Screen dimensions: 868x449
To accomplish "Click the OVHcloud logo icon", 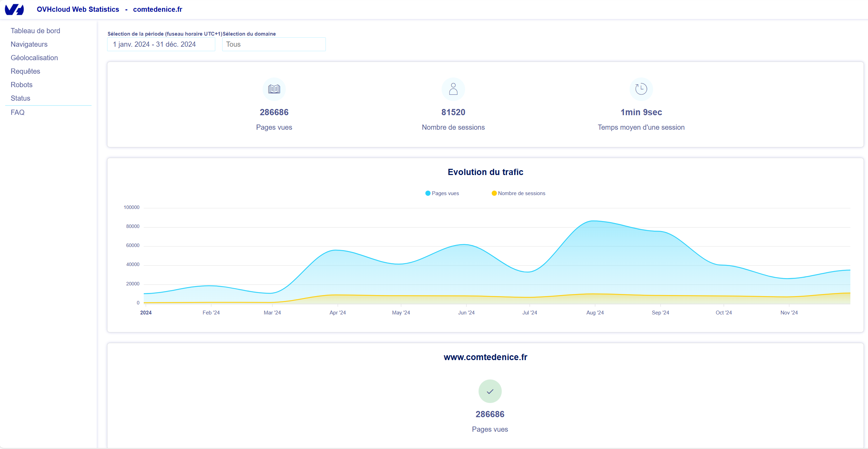I will (14, 9).
